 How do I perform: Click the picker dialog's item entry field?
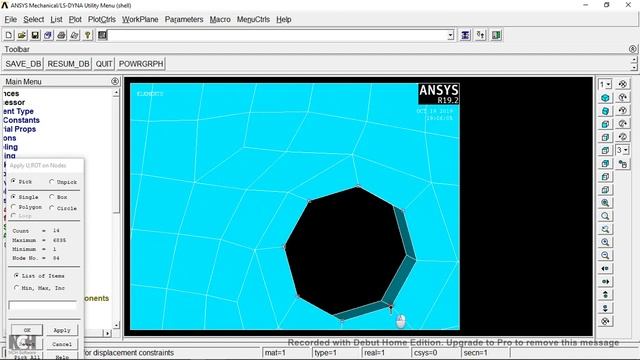pyautogui.click(x=42, y=305)
